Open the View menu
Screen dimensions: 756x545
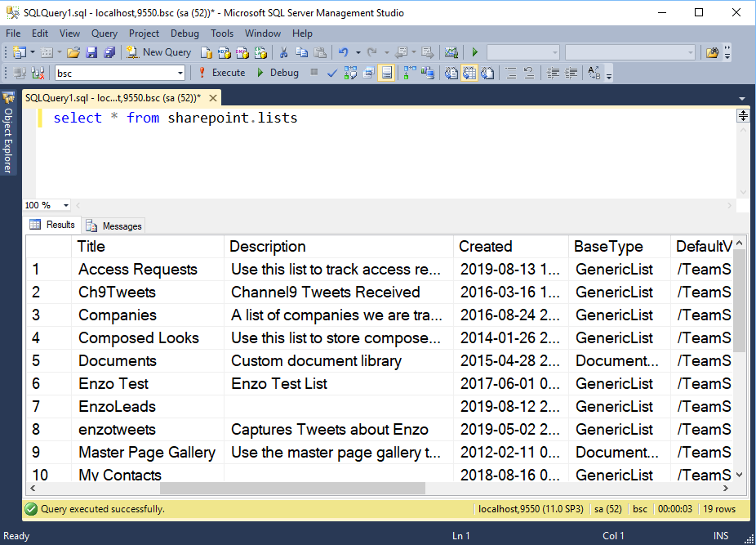point(70,34)
